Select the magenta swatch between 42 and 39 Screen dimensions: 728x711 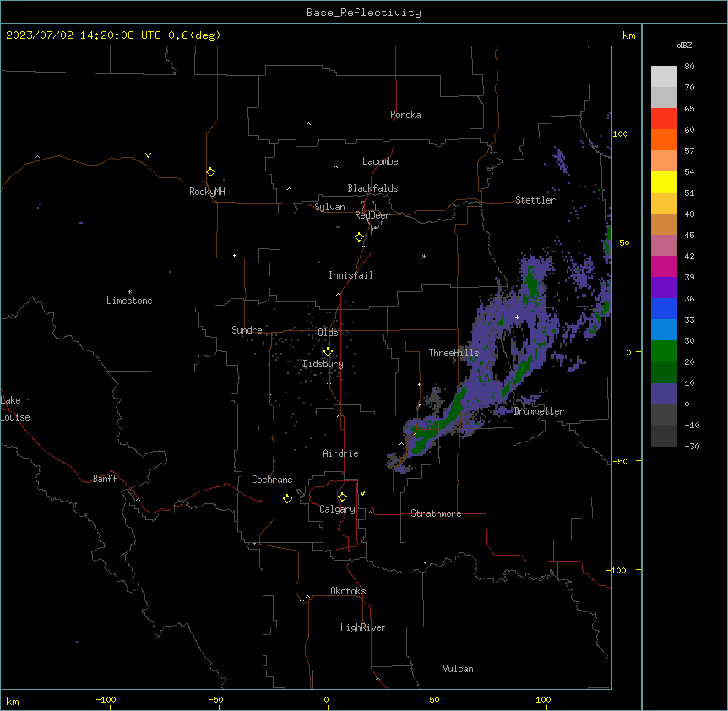coord(664,266)
